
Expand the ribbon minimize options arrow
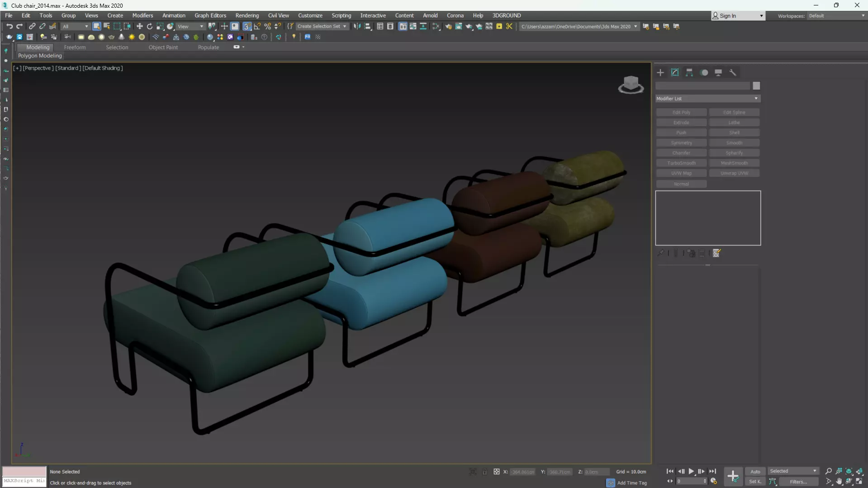243,47
